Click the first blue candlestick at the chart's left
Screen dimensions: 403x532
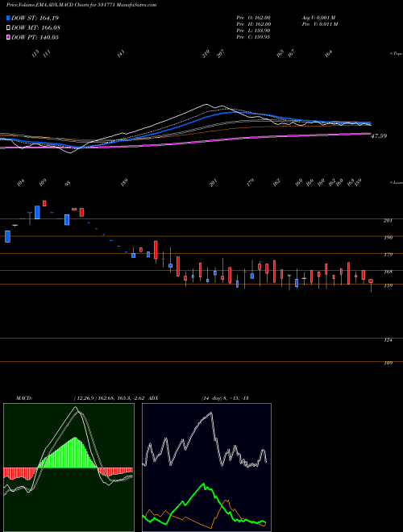7,236
